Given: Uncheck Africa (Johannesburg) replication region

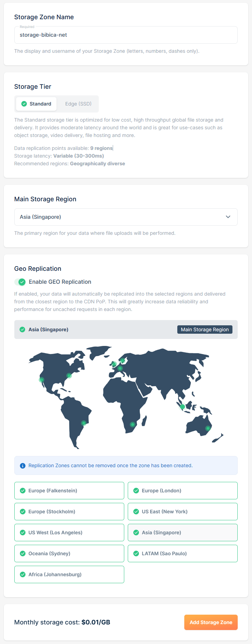Looking at the screenshot, I should click(x=69, y=574).
